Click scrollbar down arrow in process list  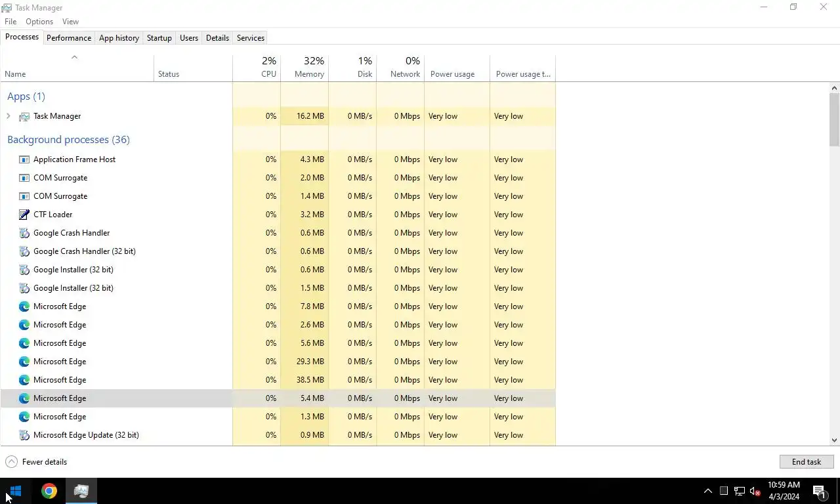click(x=834, y=440)
